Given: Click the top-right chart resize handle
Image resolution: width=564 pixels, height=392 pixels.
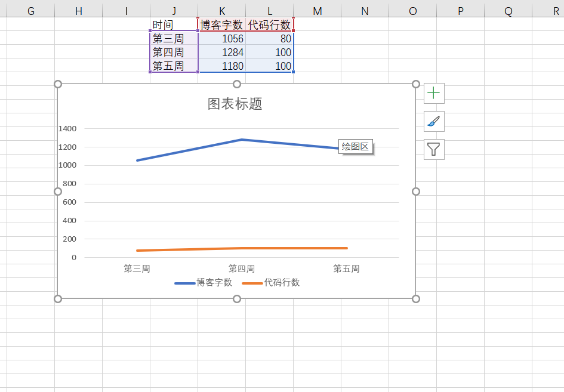Looking at the screenshot, I should click(x=416, y=84).
